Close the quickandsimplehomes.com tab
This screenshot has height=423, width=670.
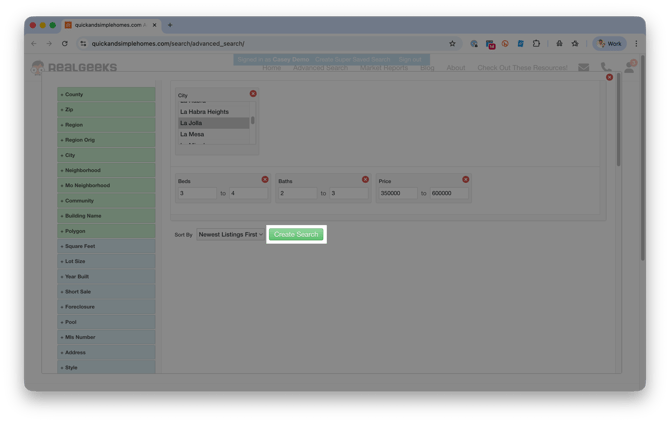coord(154,25)
